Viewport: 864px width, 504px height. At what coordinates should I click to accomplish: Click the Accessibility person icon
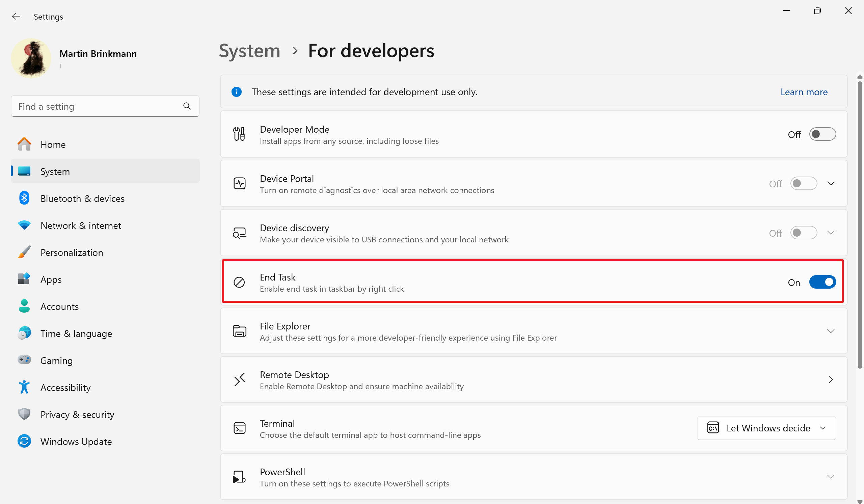(24, 387)
